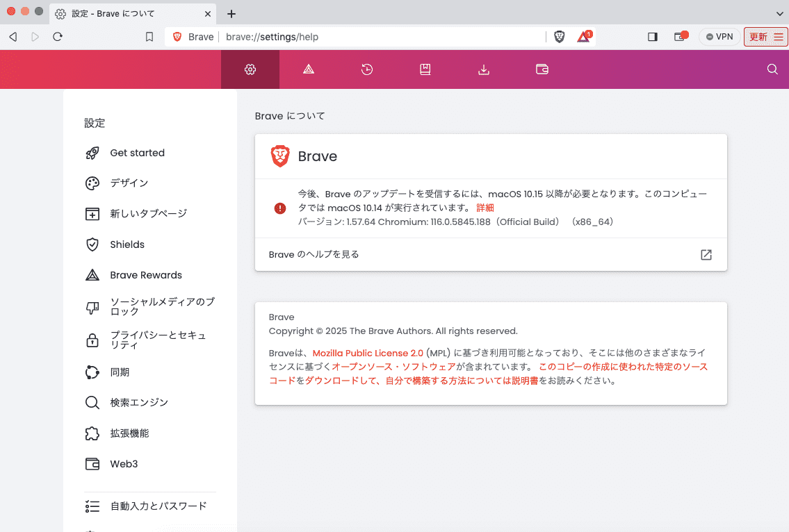Click the Copyright © 2025 The Brave Authors text

[393, 331]
